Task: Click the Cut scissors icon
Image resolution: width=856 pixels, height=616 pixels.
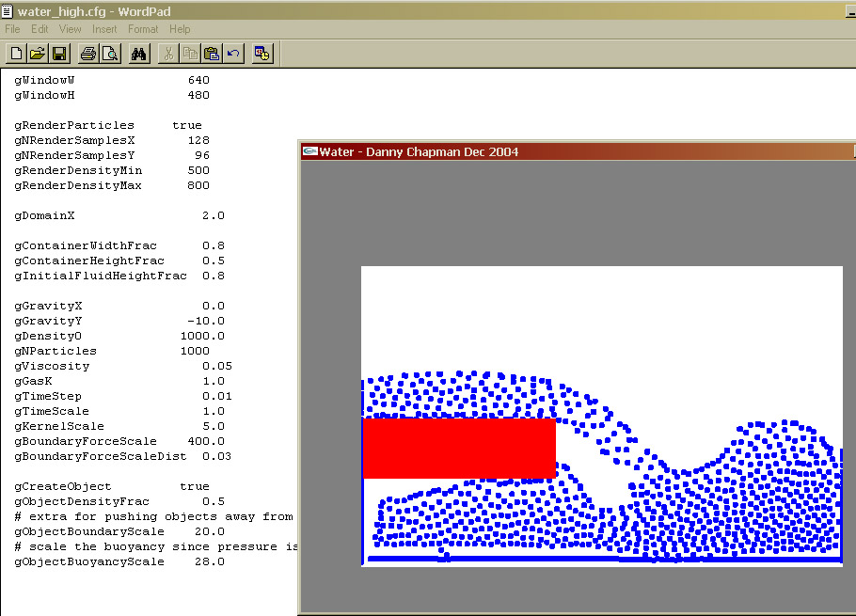Action: (x=168, y=54)
